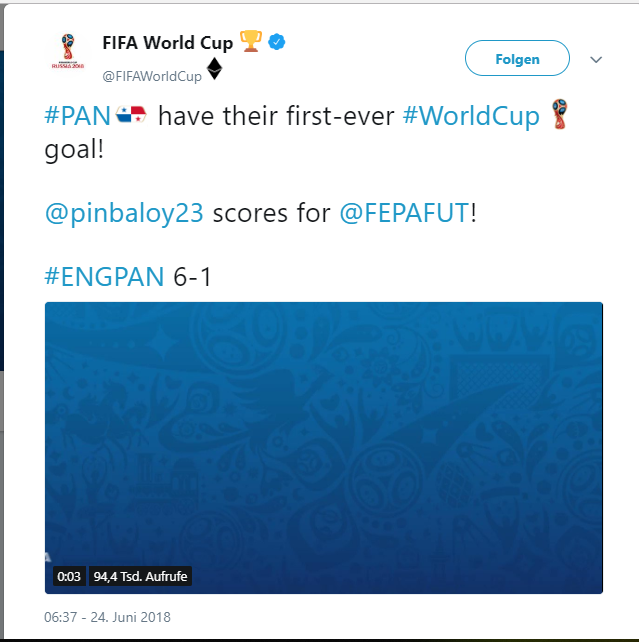Screen dimensions: 639x642
Task: Open the #WorldCup hashtag link
Action: click(x=471, y=117)
